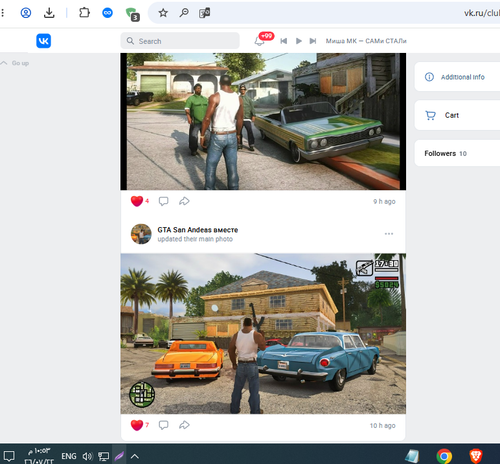
Task: Click the green extension icon with badge 3
Action: click(132, 14)
